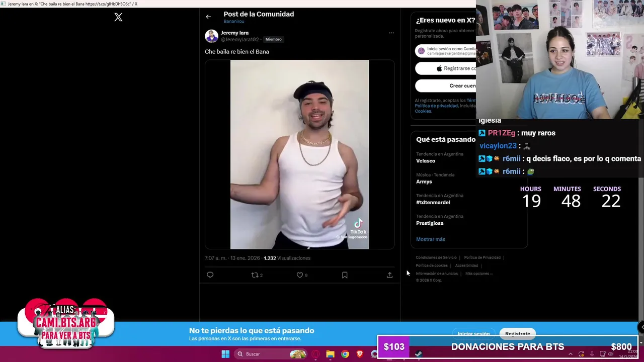Viewport: 644px width, 362px height.
Task: Click the @Jeremylara102 handle
Action: coord(240,39)
